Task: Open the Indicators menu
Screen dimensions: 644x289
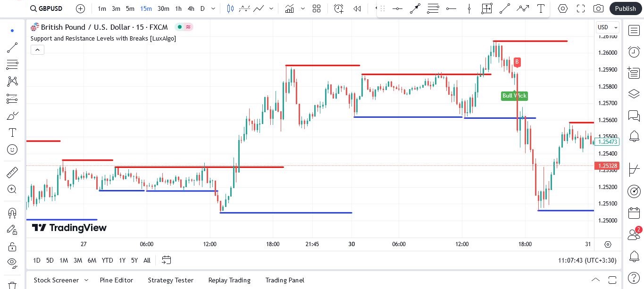Action: (289, 8)
